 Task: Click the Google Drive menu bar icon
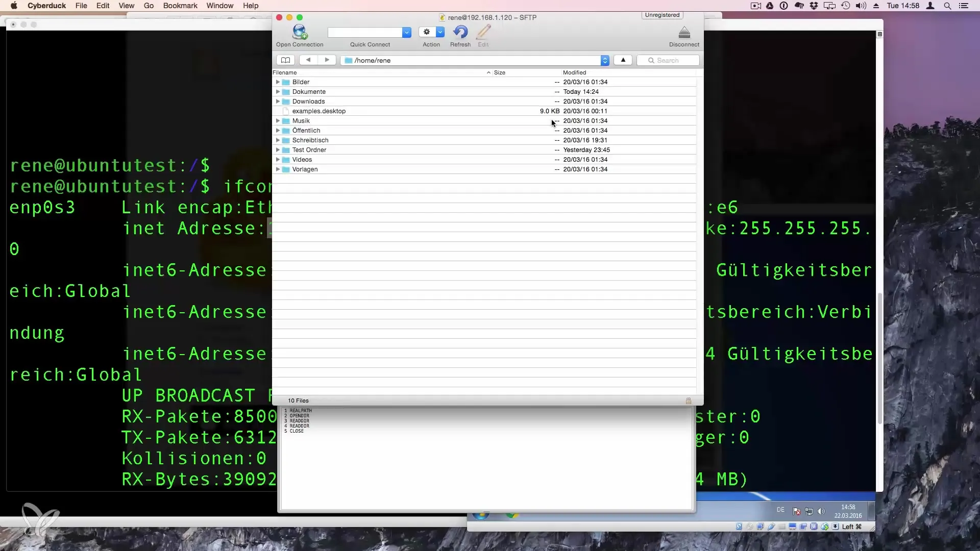770,6
